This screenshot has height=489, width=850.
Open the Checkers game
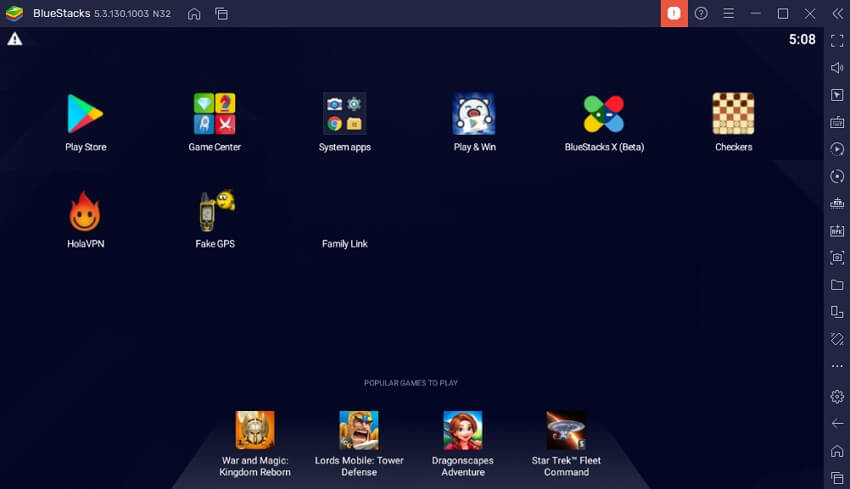(x=733, y=114)
